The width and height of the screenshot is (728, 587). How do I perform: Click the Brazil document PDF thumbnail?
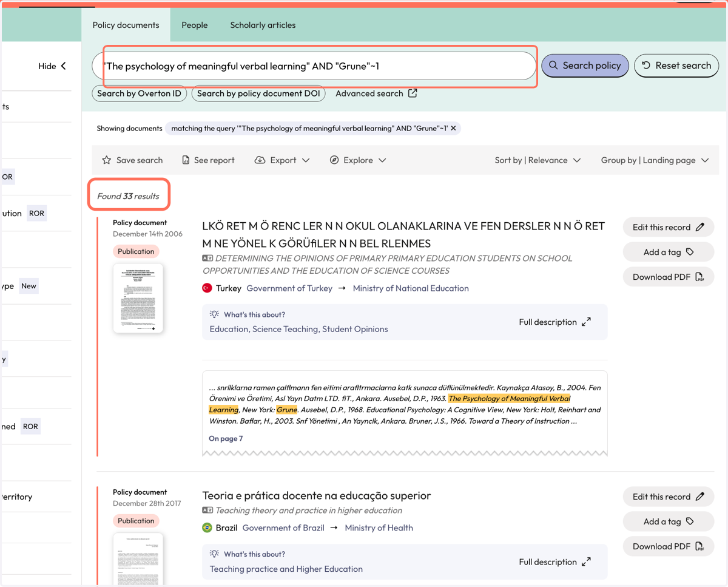tap(138, 559)
